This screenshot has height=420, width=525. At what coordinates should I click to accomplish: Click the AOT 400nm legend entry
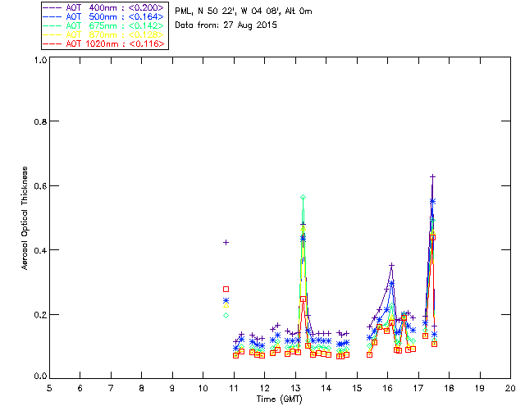point(103,7)
